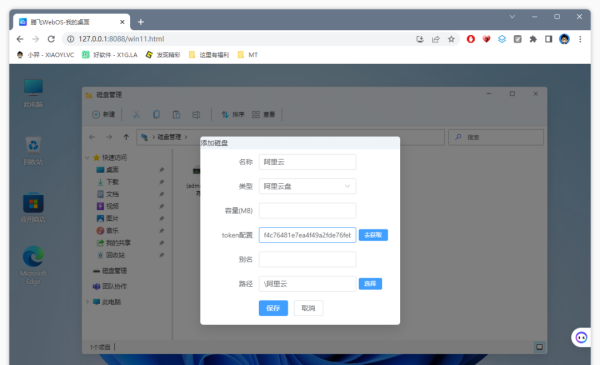This screenshot has height=365, width=600.
Task: Click the 此电脑 desktop icon
Action: (x=33, y=93)
